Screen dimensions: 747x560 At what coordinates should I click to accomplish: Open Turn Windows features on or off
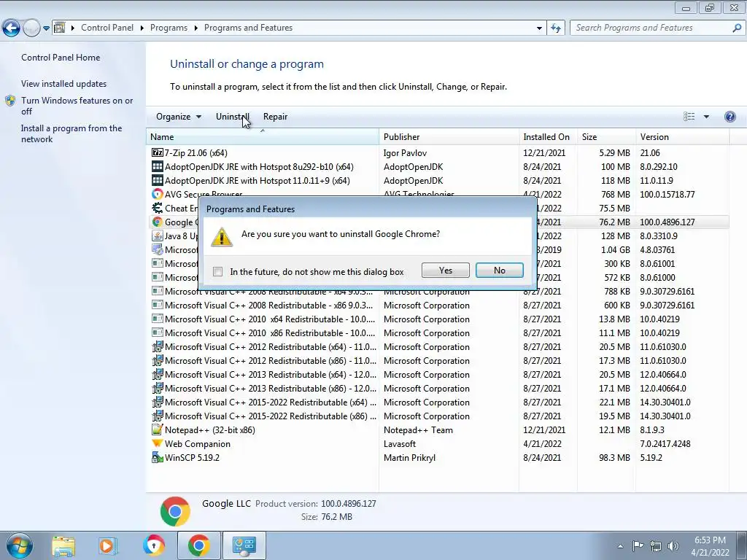[77, 106]
